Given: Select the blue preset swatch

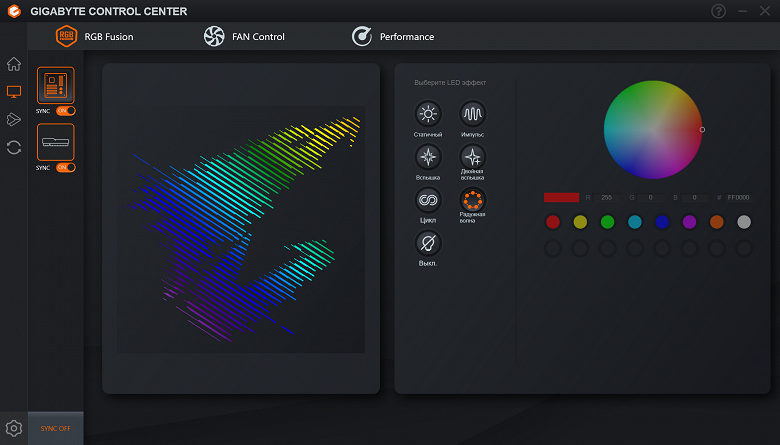Looking at the screenshot, I should pos(662,222).
